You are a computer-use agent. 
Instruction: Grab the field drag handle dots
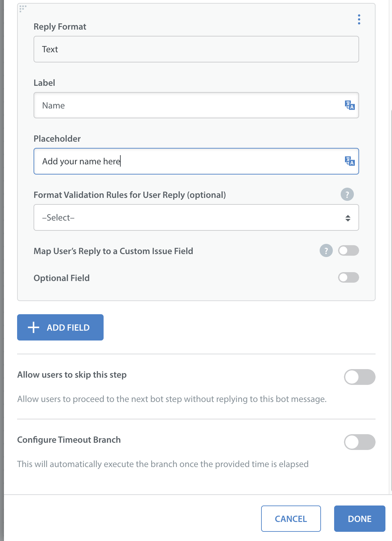(x=23, y=9)
